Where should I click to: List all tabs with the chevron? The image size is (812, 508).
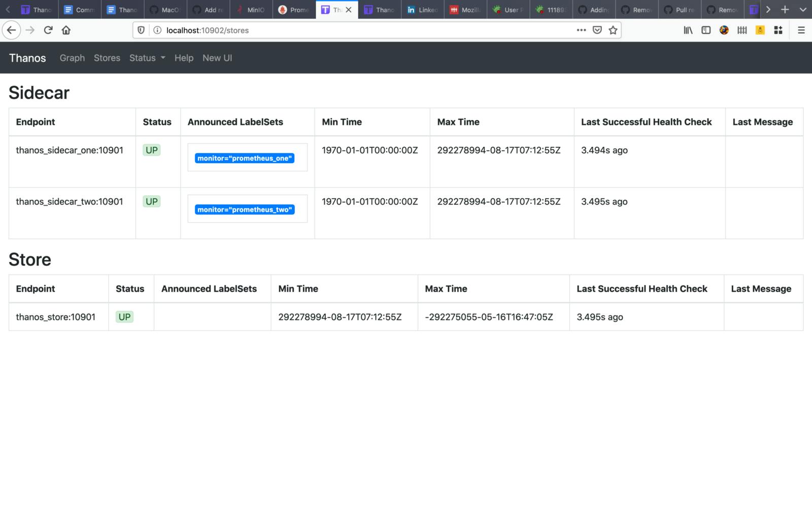(x=803, y=9)
